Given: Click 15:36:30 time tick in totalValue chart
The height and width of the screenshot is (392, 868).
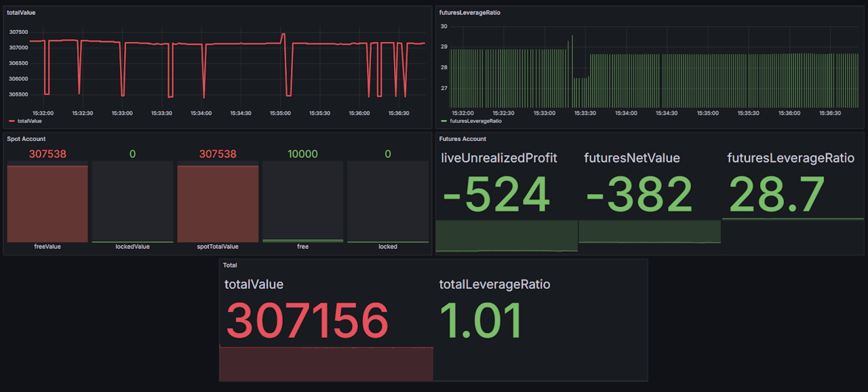Looking at the screenshot, I should [x=399, y=113].
